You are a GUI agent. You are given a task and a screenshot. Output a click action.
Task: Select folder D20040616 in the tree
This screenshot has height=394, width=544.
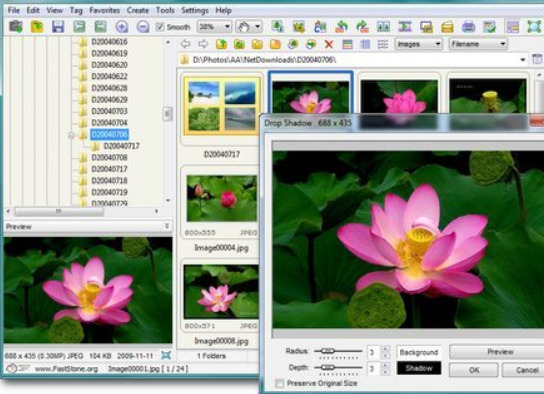point(109,42)
